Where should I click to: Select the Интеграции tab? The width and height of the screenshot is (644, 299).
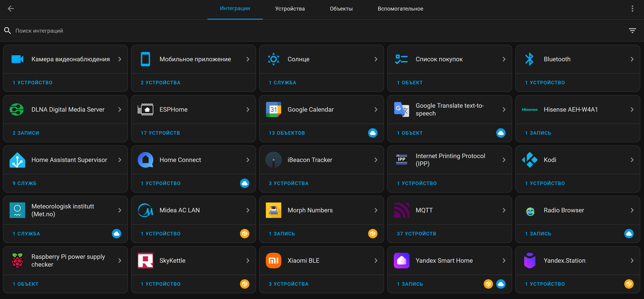[x=235, y=9]
